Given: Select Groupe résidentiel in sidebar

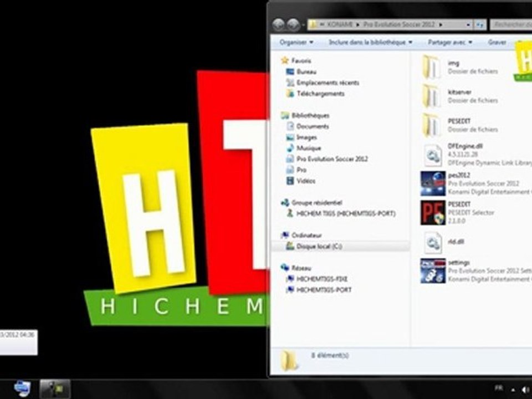Looking at the screenshot, I should (317, 203).
